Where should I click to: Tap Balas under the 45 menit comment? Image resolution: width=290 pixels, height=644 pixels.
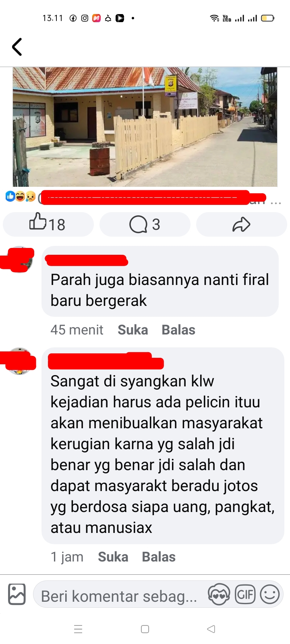pyautogui.click(x=178, y=330)
